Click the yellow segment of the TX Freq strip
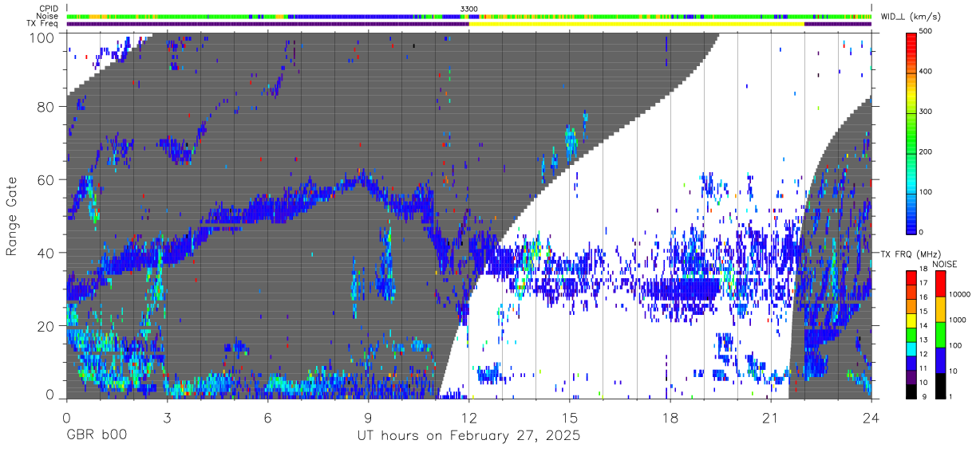 pos(637,24)
